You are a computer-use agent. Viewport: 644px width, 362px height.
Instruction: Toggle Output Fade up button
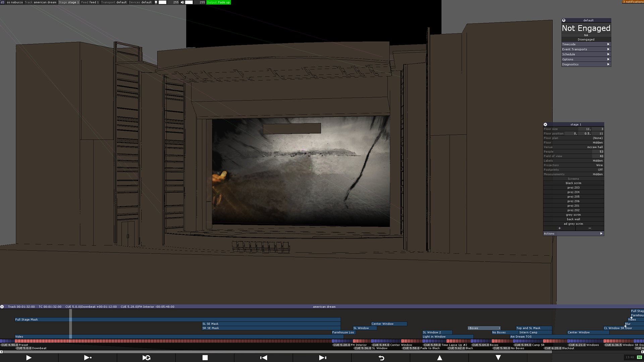218,2
